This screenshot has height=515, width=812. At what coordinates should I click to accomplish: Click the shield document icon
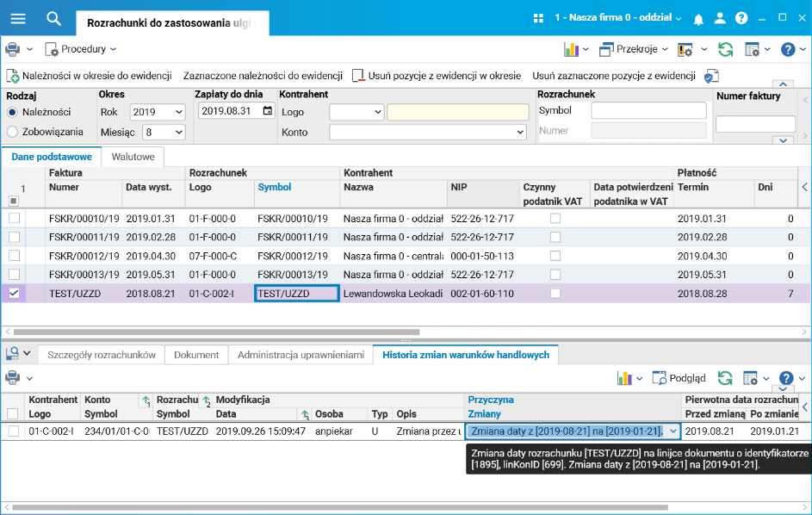click(x=711, y=76)
